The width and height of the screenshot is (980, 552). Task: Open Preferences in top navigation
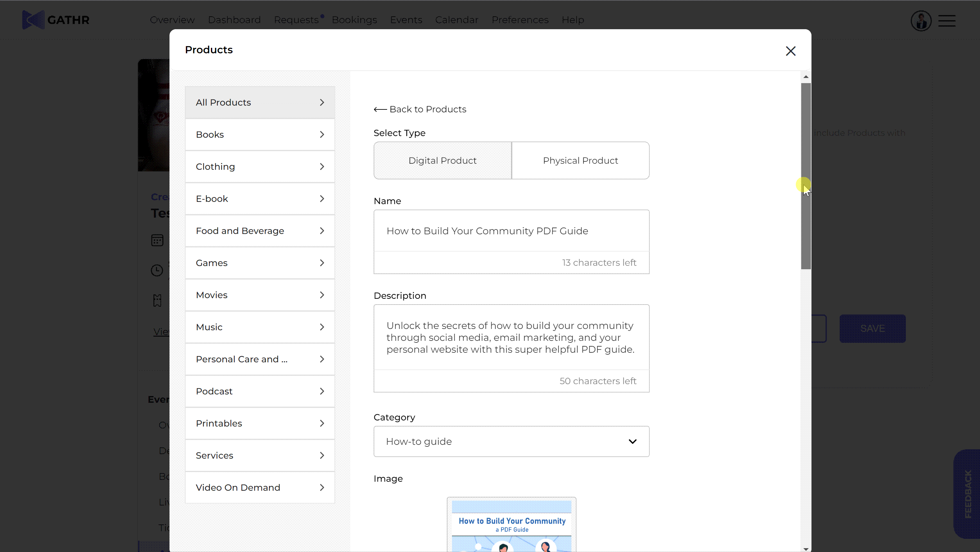(520, 20)
